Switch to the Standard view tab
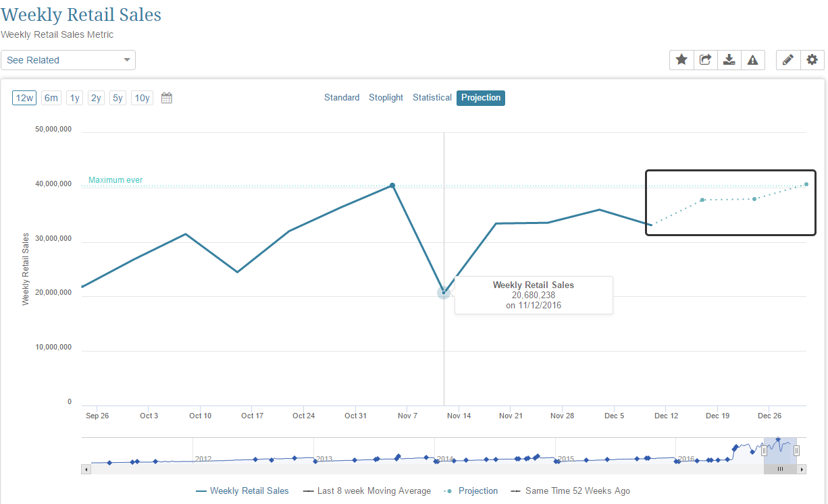This screenshot has height=504, width=828. coord(342,98)
